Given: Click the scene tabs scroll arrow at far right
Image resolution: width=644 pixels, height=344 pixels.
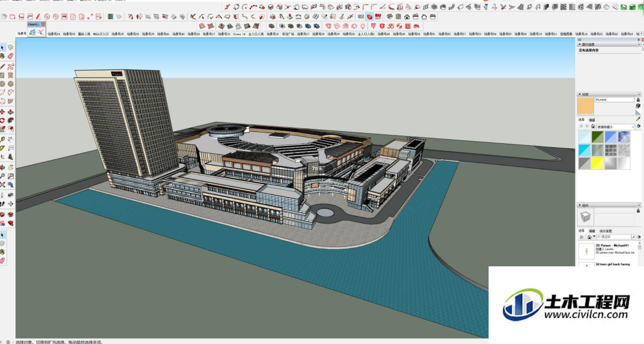Looking at the screenshot, I should pyautogui.click(x=641, y=34).
